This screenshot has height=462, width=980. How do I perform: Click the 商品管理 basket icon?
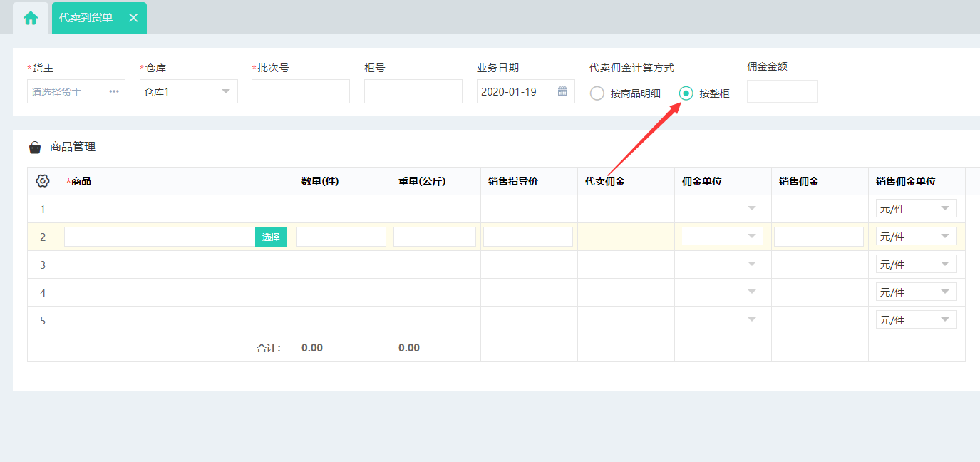click(35, 148)
